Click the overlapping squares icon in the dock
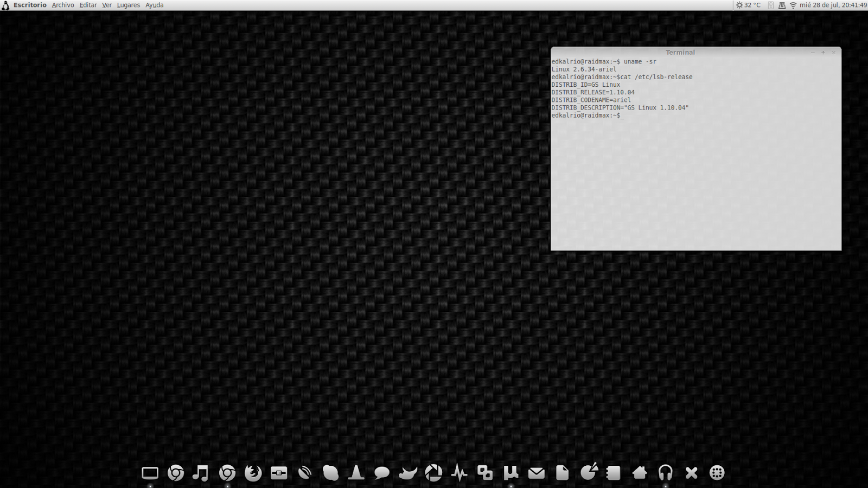Screen dimensions: 868x488 485,473
